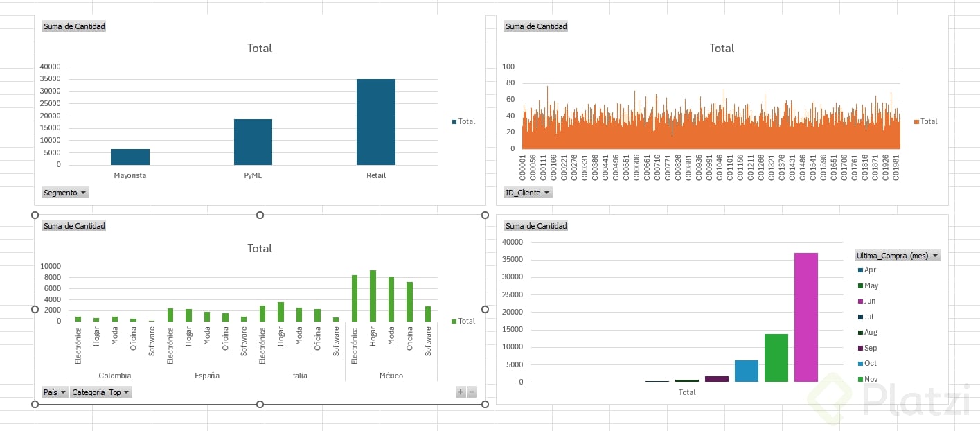This screenshot has width=980, height=431.
Task: Select the 10000 axis value in País chart
Action: 51,266
